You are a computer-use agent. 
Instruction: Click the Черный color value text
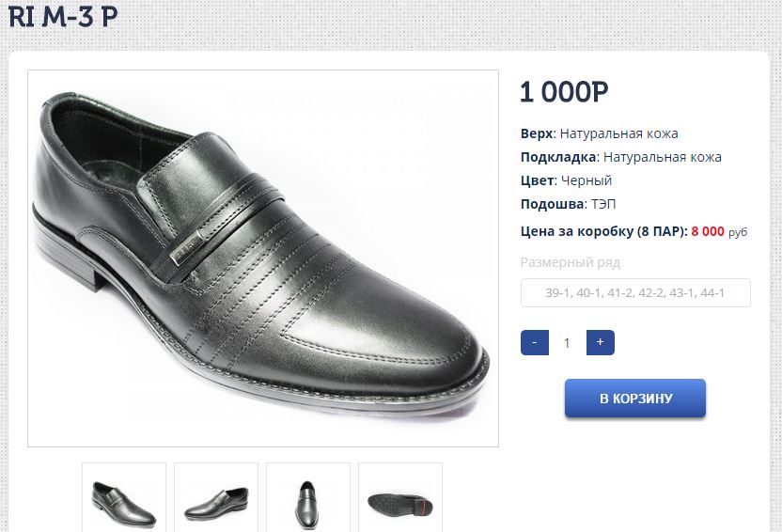586,180
